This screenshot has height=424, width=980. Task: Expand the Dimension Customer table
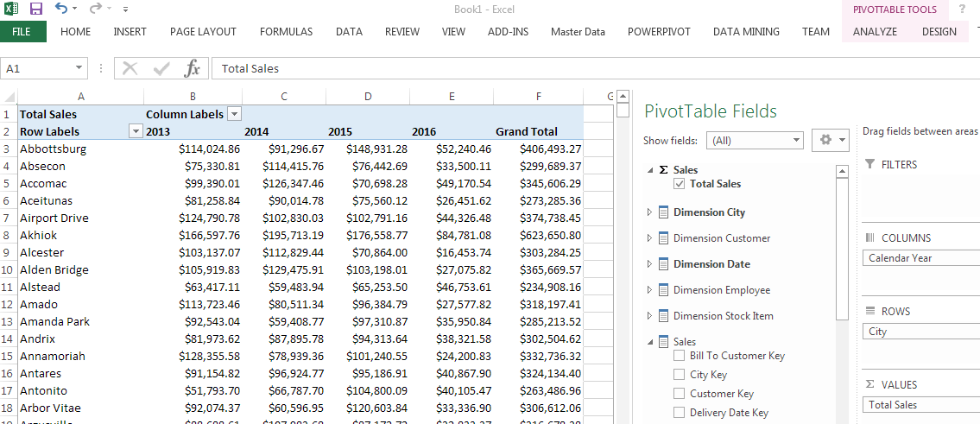(x=650, y=238)
